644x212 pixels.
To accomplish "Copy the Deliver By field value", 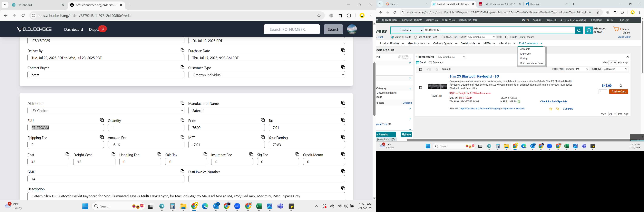I will coord(182,50).
